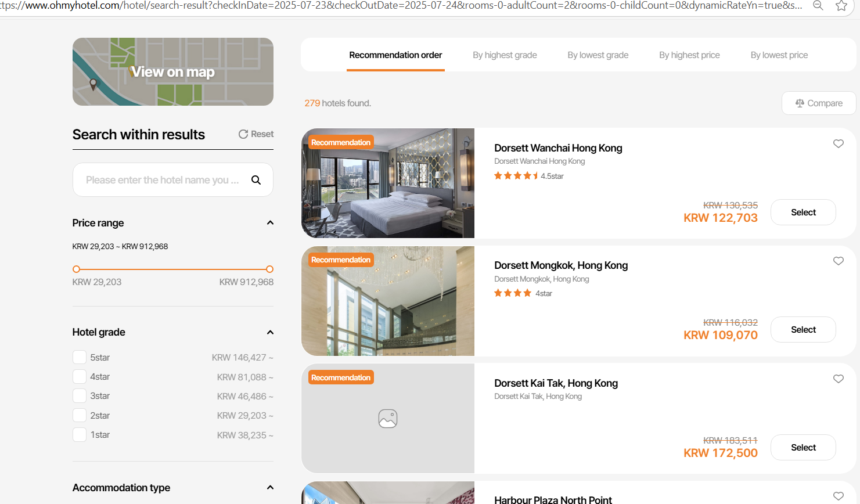Image resolution: width=860 pixels, height=504 pixels.
Task: Click the Compare button
Action: click(x=819, y=103)
